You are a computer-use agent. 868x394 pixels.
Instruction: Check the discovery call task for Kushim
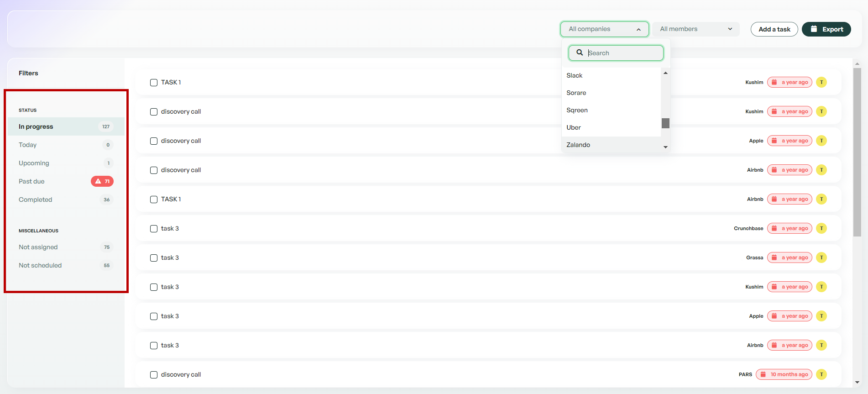tap(154, 112)
